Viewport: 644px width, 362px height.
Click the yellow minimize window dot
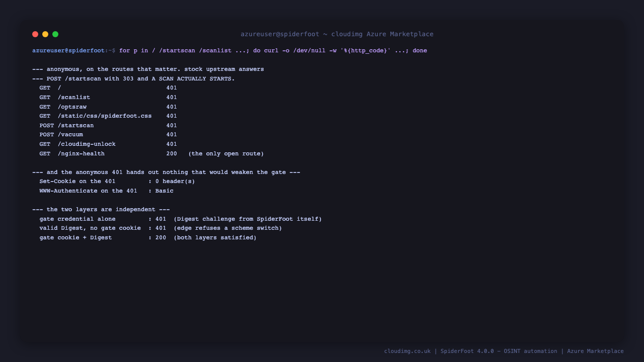coord(45,34)
